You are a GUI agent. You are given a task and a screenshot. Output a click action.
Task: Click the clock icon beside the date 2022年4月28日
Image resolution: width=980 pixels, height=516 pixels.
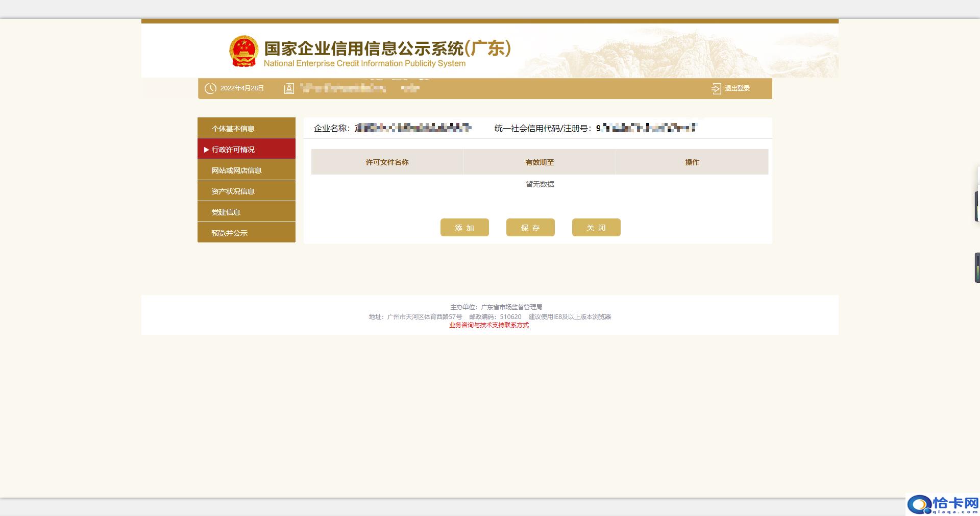point(210,88)
